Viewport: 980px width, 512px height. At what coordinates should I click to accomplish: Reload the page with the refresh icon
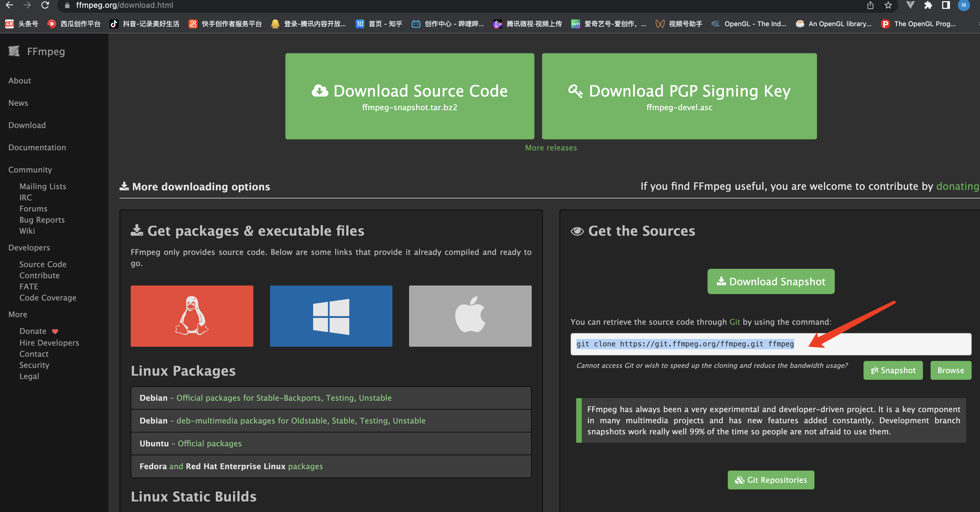[45, 5]
